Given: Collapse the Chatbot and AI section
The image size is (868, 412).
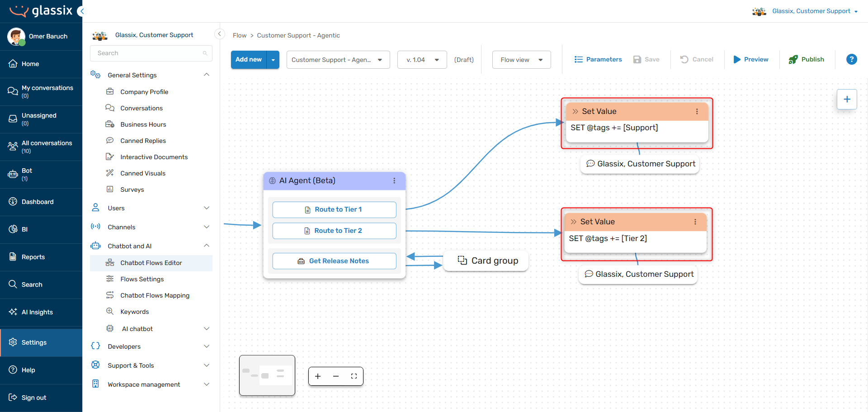Looking at the screenshot, I should click(207, 246).
